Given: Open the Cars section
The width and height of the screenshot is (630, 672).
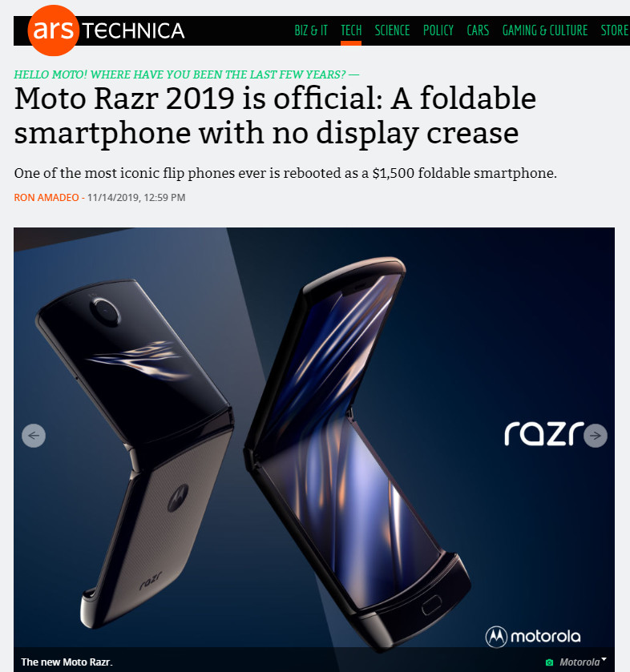Looking at the screenshot, I should tap(478, 30).
